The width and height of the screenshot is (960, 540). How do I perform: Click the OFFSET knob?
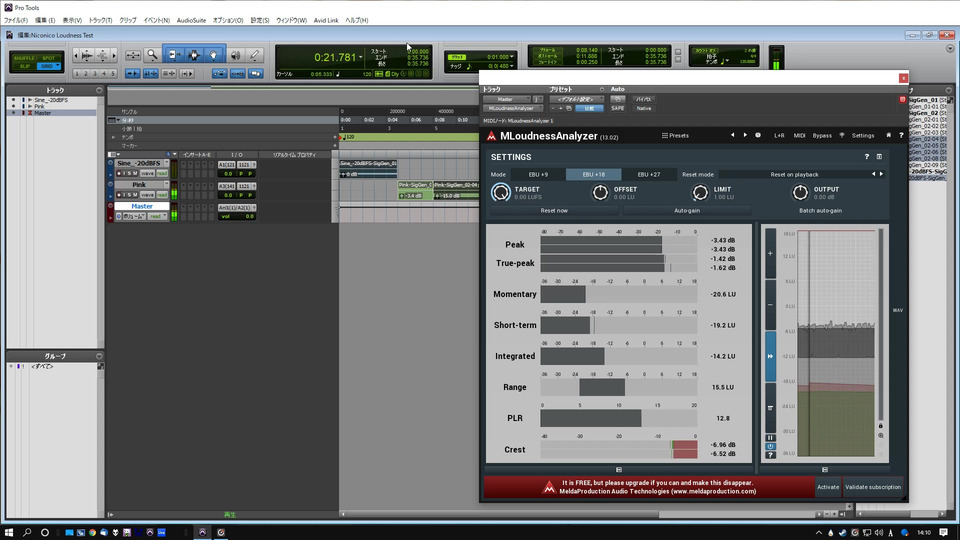[600, 193]
